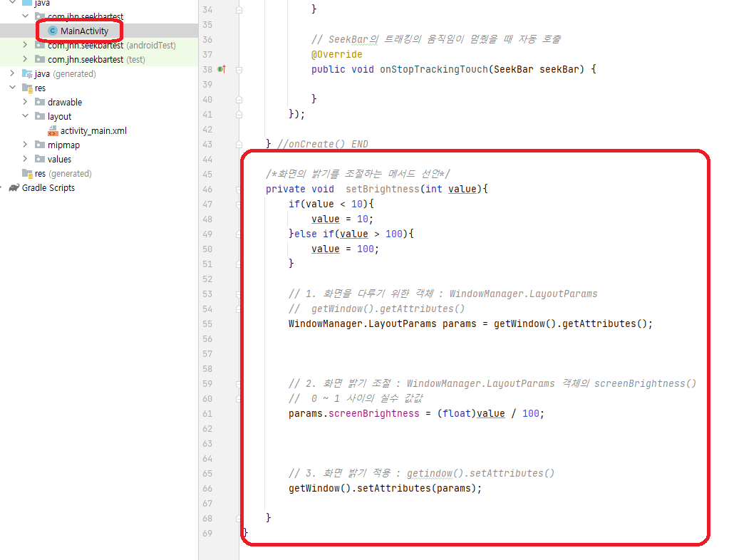Expand com.jhn.seekbartest (test) package
The height and width of the screenshot is (560, 729).
pyautogui.click(x=25, y=59)
